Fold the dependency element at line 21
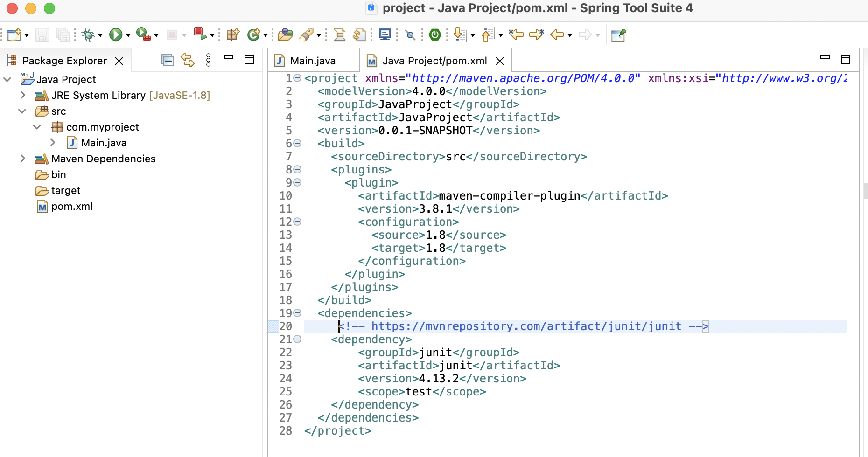This screenshot has width=868, height=457. click(x=297, y=339)
